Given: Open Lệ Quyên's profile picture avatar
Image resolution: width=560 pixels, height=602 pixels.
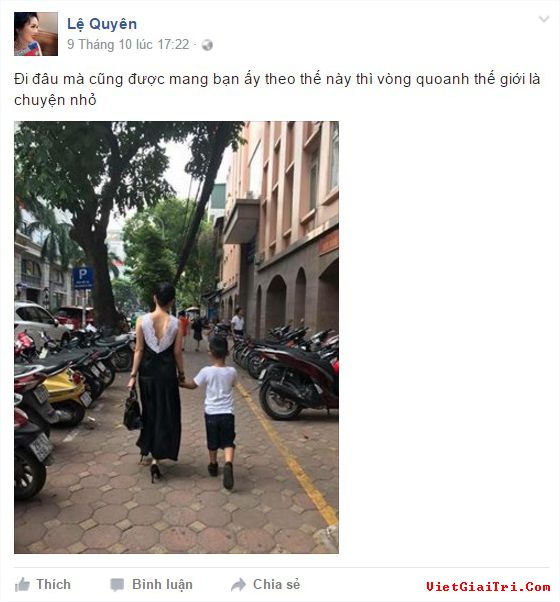Looking at the screenshot, I should tap(36, 34).
